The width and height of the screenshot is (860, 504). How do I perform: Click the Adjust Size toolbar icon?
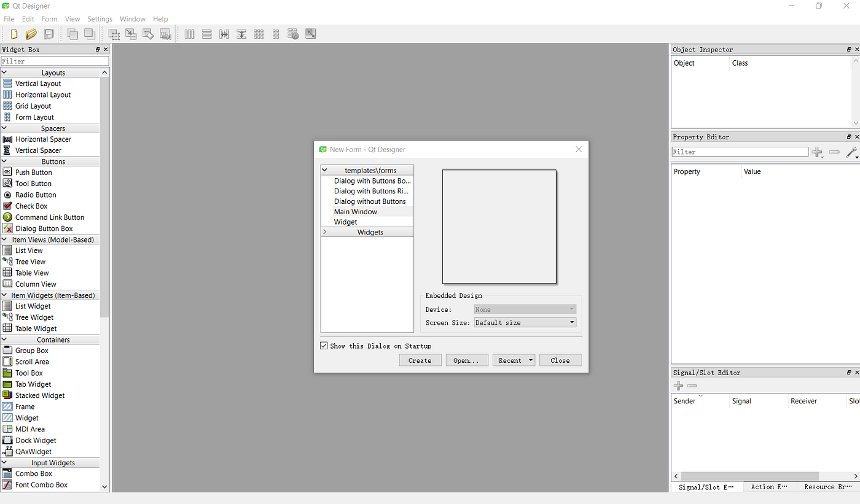pos(311,34)
